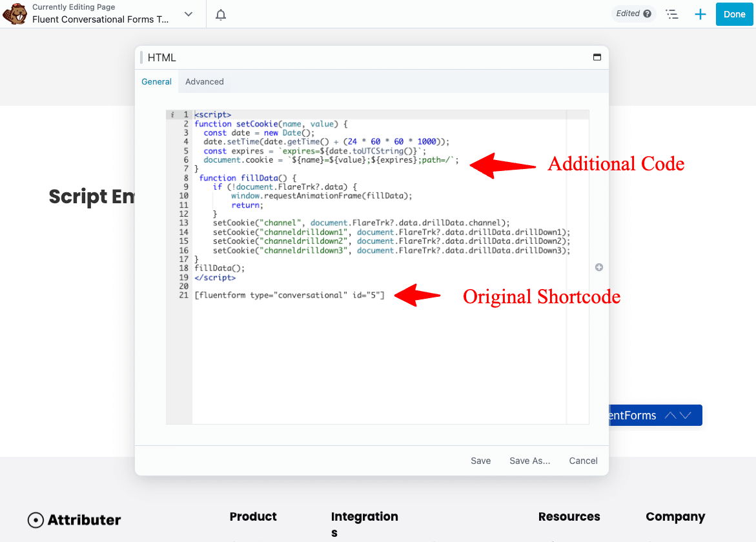
Task: Click the up chevron on FluentForms bar
Action: pos(669,416)
